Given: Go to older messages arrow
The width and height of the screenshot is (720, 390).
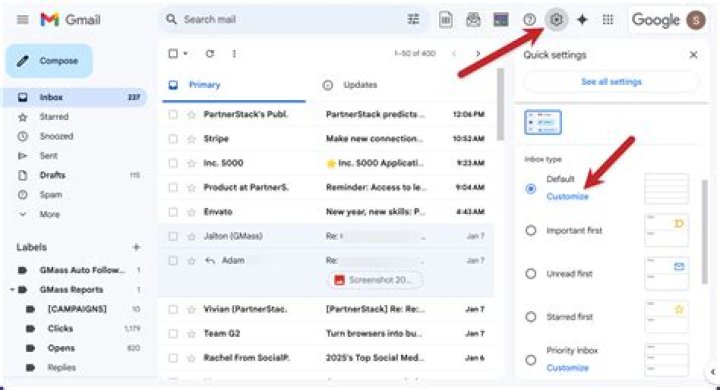Looking at the screenshot, I should (x=478, y=54).
